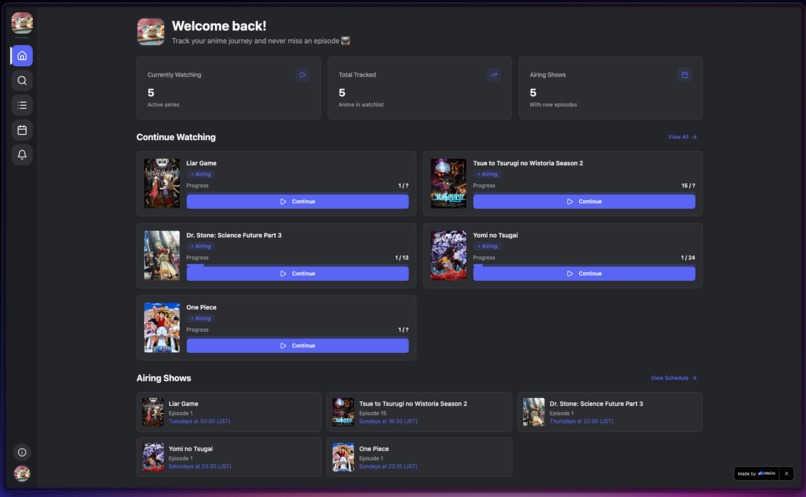Click One Piece poster in Continue Watching
This screenshot has width=806, height=497.
click(162, 327)
